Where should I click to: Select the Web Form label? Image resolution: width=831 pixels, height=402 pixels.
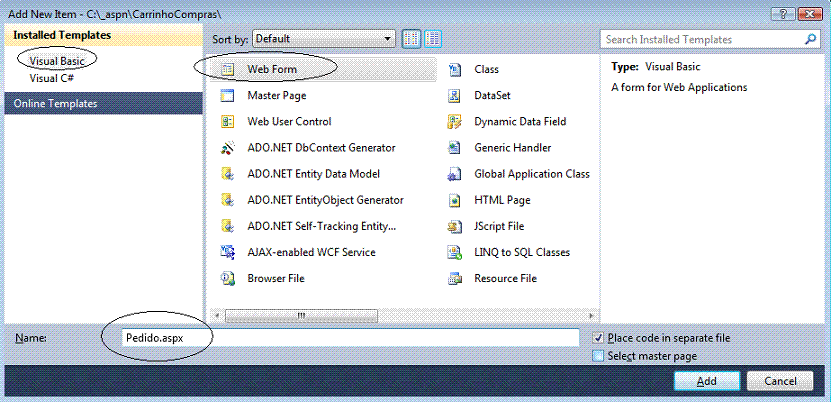point(272,69)
